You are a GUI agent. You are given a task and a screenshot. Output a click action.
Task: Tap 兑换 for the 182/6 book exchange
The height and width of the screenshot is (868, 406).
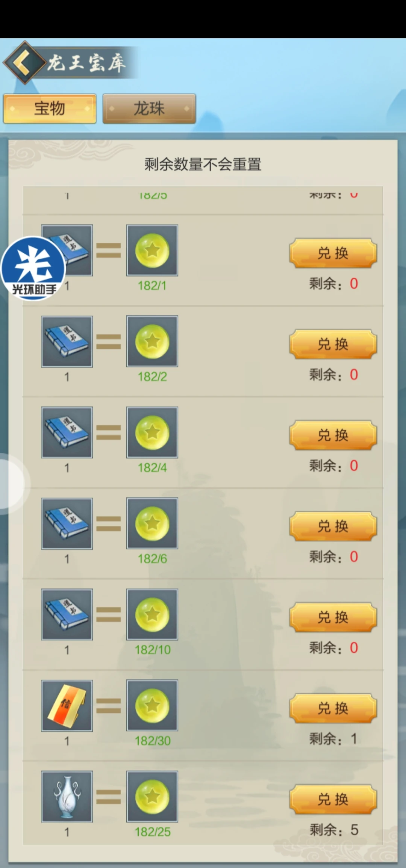coord(333,526)
